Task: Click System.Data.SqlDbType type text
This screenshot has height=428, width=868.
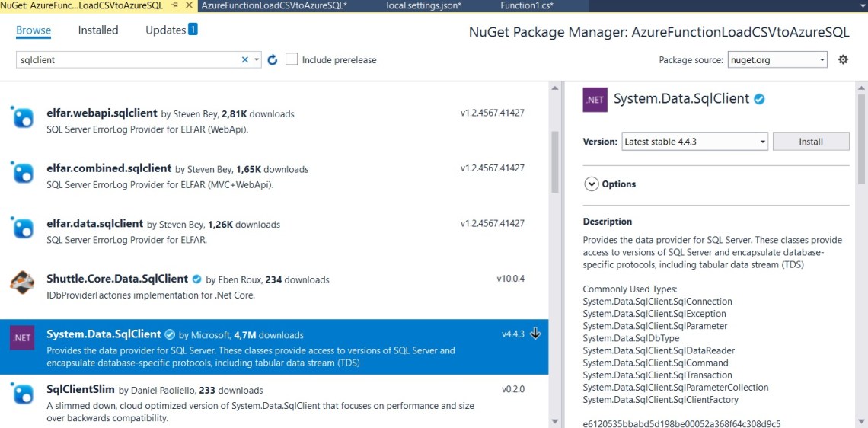Action: coord(631,338)
